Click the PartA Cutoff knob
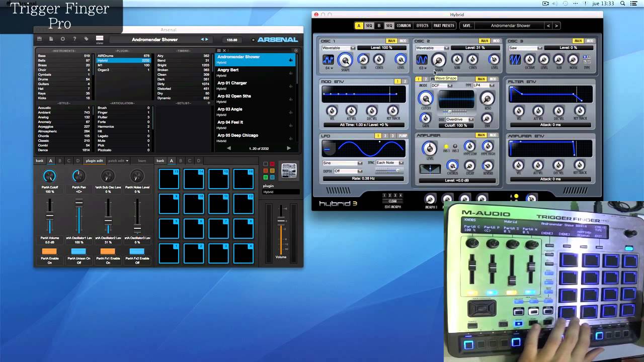 tap(49, 176)
